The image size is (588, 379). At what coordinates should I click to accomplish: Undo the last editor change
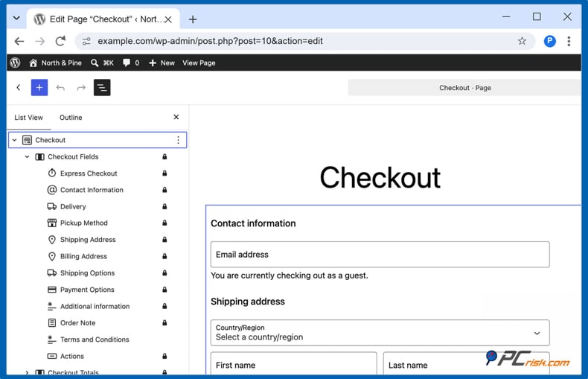(60, 87)
